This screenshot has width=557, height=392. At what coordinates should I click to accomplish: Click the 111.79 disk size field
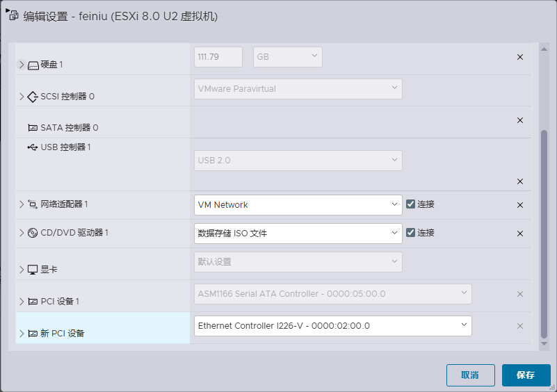pos(218,57)
